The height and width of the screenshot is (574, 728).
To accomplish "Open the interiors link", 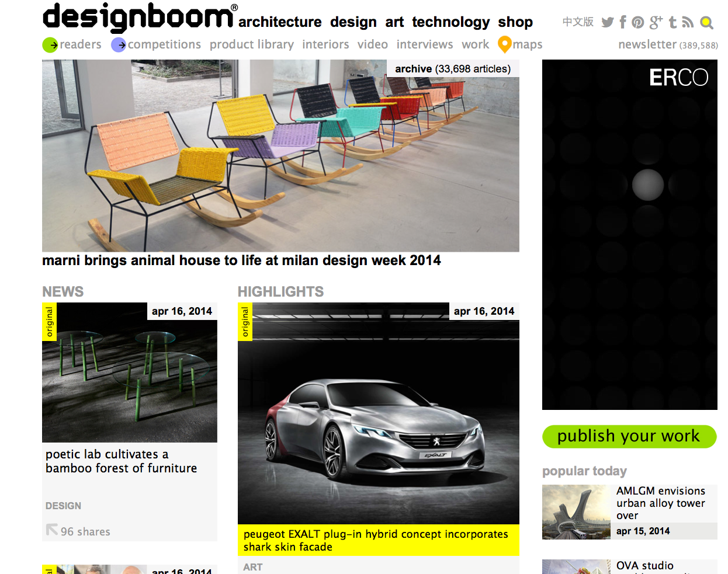I will coord(325,44).
